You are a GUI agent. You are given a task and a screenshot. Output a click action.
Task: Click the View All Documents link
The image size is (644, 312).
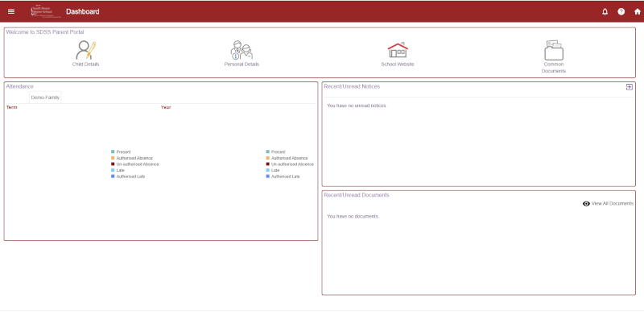[x=613, y=203]
